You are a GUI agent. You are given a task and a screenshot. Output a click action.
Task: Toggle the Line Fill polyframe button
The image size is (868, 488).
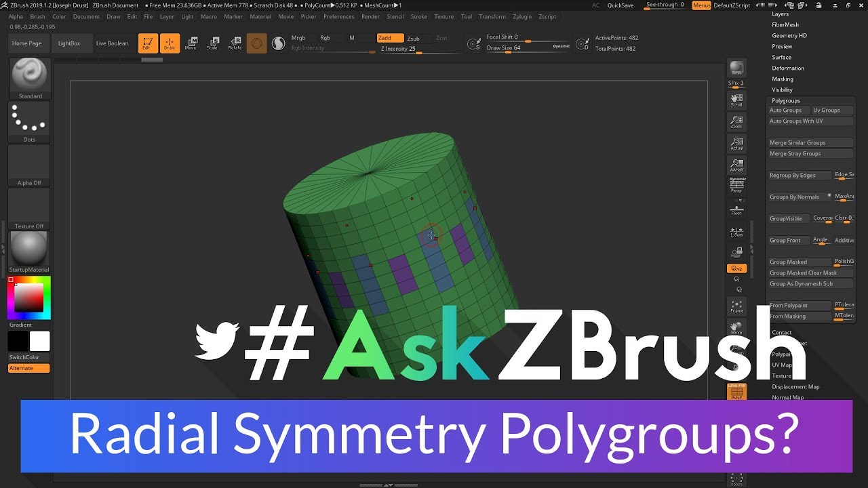point(736,390)
